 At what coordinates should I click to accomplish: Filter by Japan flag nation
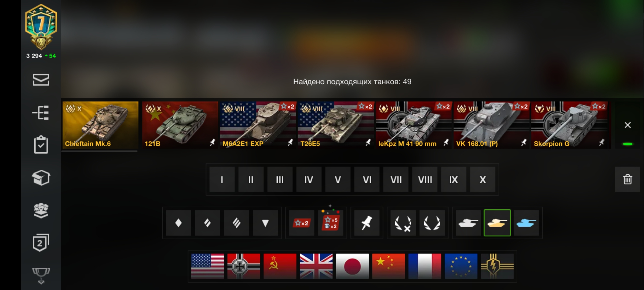[352, 266]
